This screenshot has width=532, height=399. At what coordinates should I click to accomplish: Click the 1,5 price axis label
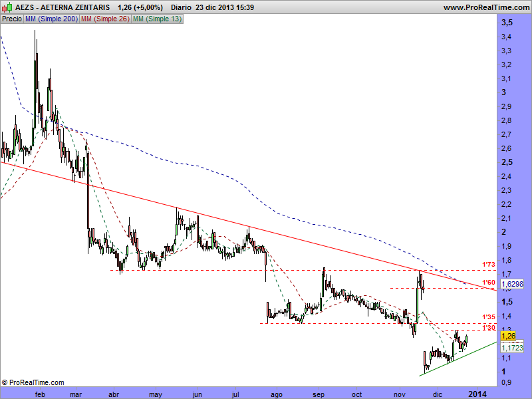[507, 302]
